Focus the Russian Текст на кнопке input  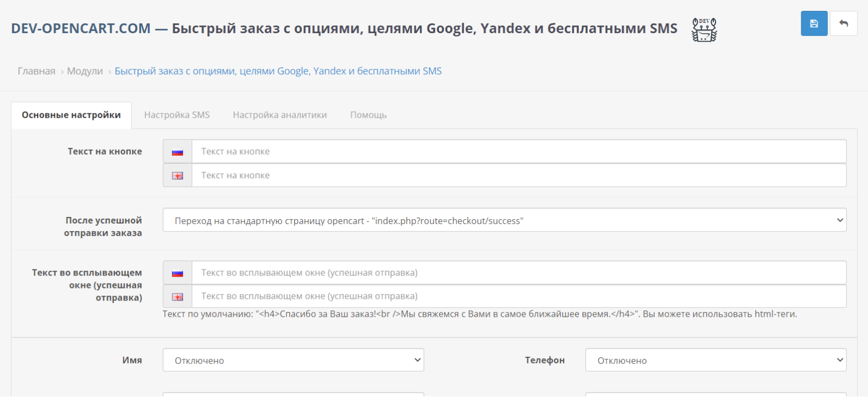click(x=519, y=151)
